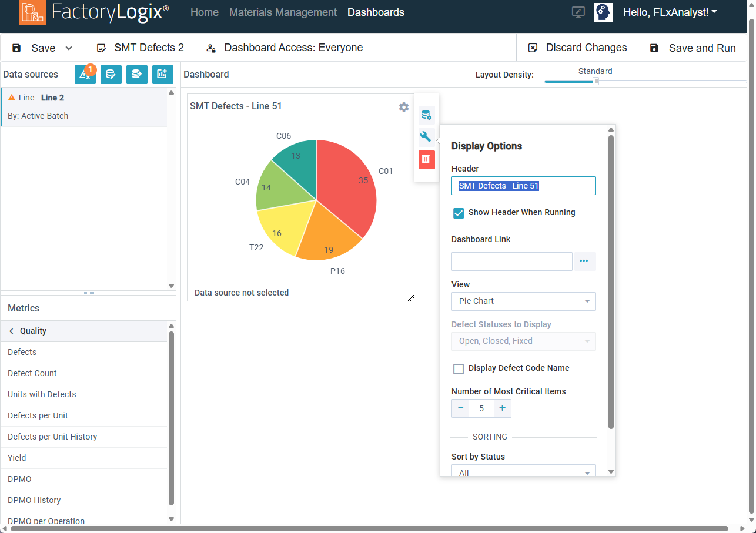Click the Layout Density slider handle
The image size is (756, 533).
(x=596, y=82)
